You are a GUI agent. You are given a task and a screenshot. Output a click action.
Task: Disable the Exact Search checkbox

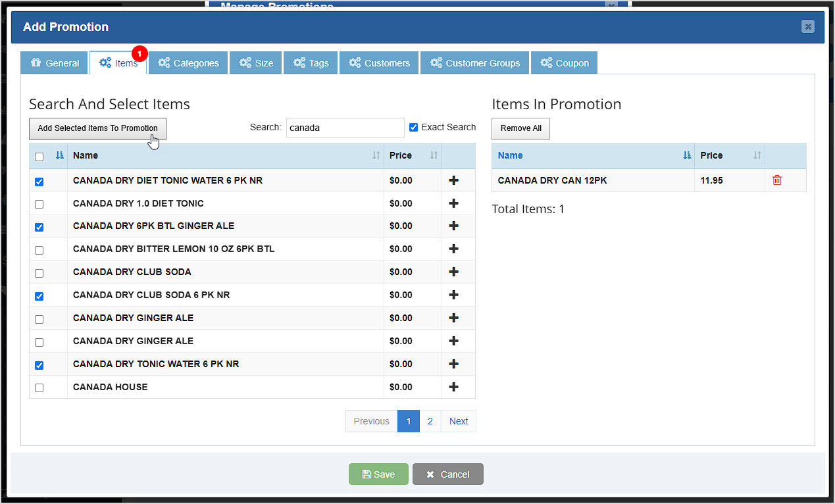coord(413,126)
